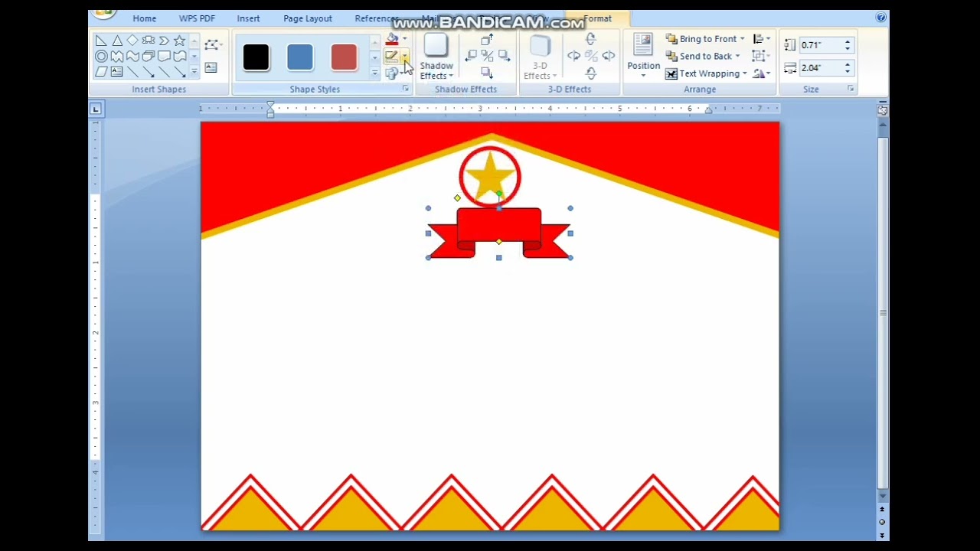
Task: Click the Office button logo
Action: (x=103, y=14)
